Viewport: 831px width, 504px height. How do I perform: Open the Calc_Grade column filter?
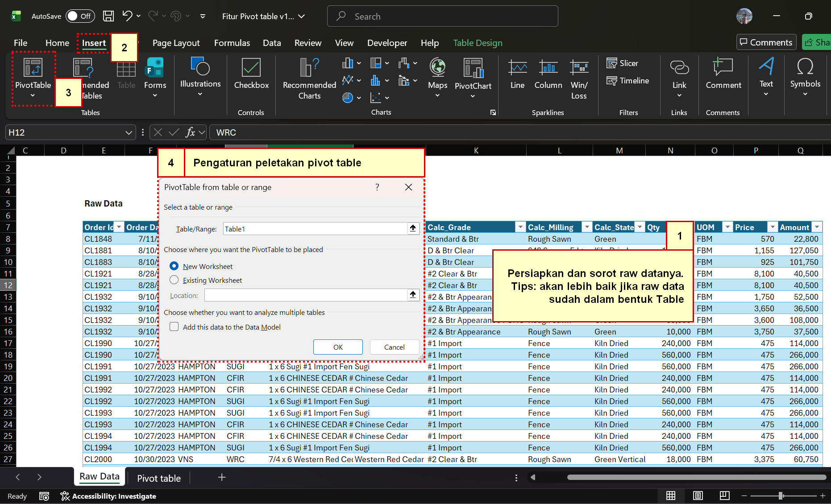tap(520, 227)
